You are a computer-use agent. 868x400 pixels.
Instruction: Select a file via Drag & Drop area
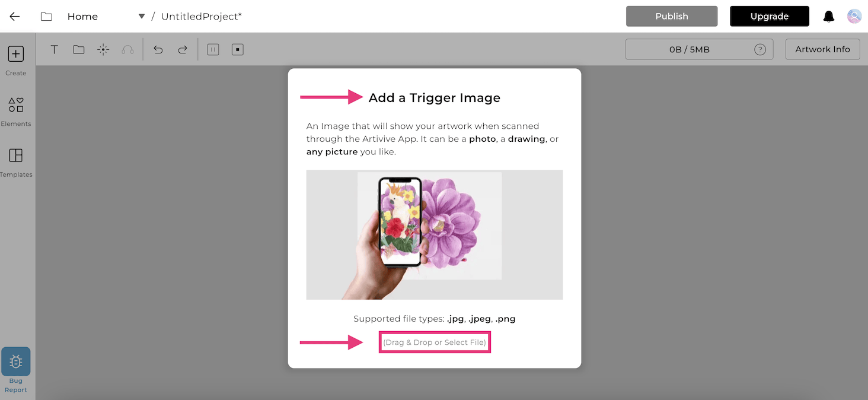(435, 342)
